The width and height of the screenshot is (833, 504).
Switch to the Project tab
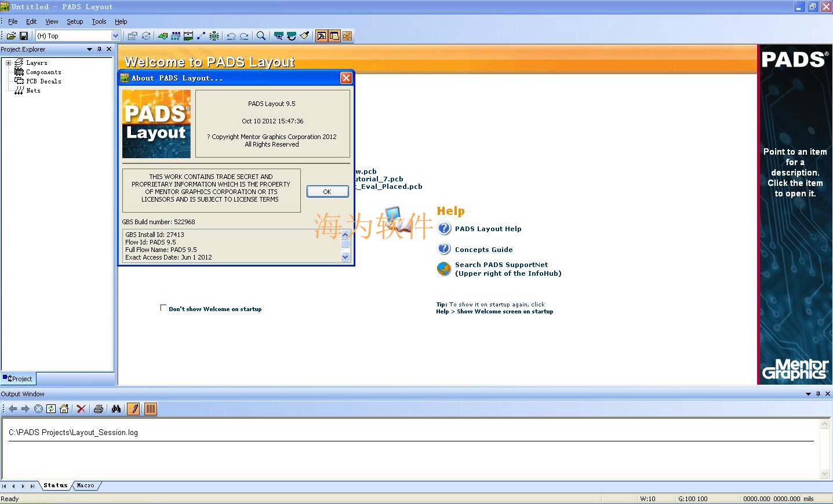click(18, 379)
